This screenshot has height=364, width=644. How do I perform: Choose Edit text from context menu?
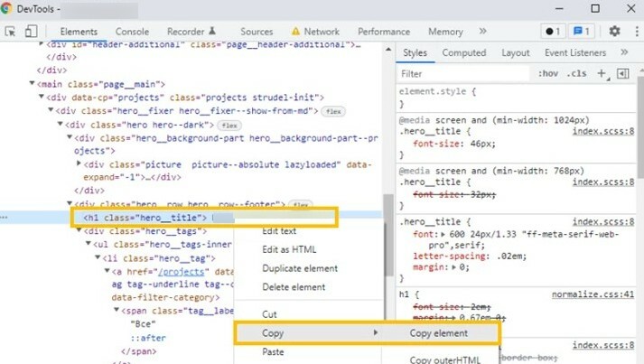279,231
